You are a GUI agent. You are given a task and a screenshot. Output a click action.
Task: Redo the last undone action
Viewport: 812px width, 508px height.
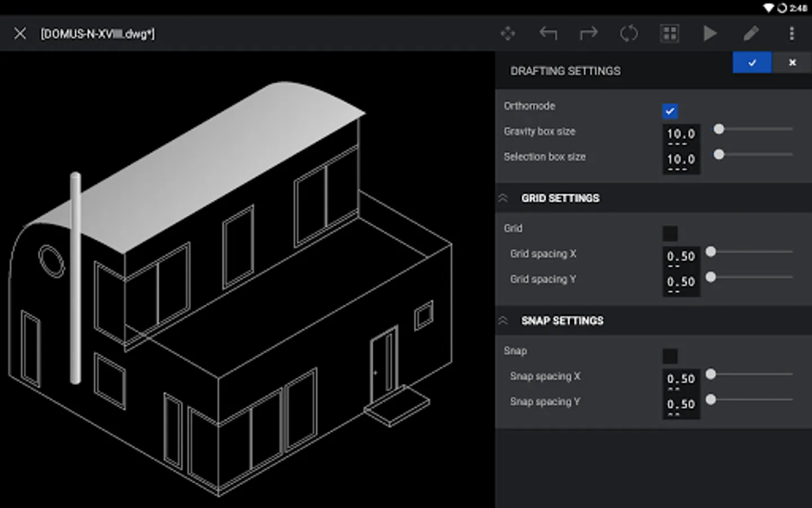point(589,34)
